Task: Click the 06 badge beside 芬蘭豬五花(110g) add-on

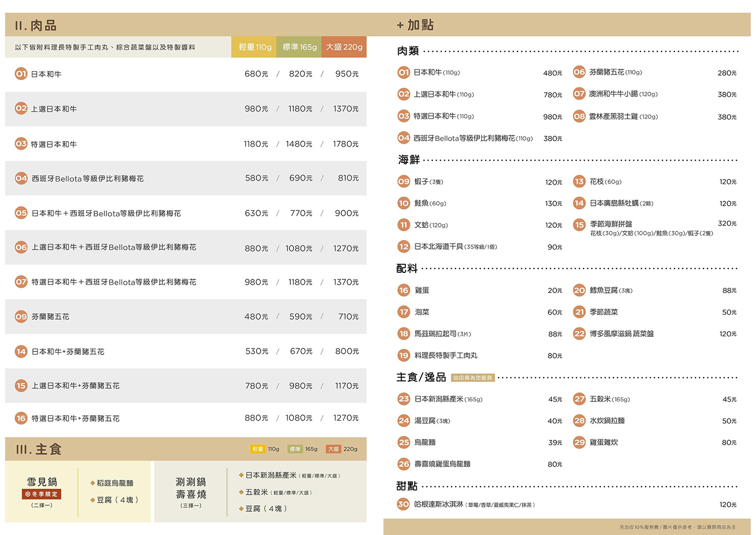Action: click(x=580, y=72)
